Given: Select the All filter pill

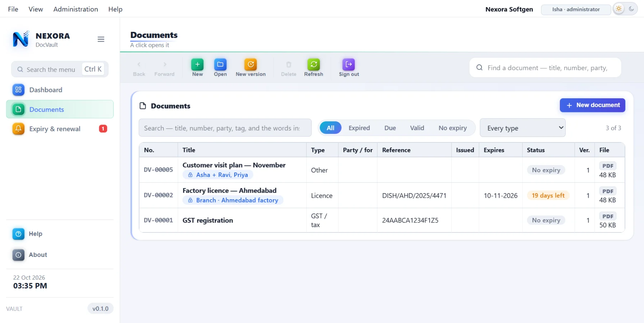Looking at the screenshot, I should (330, 128).
